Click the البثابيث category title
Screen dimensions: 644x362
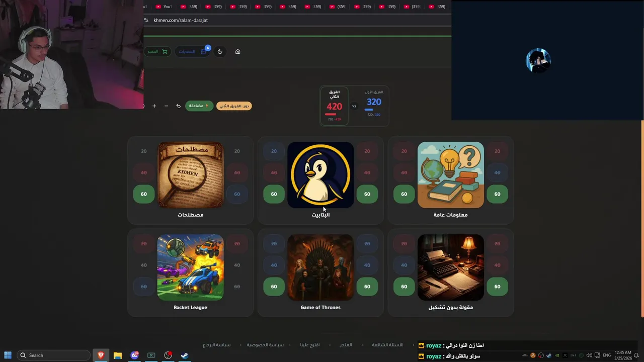320,215
